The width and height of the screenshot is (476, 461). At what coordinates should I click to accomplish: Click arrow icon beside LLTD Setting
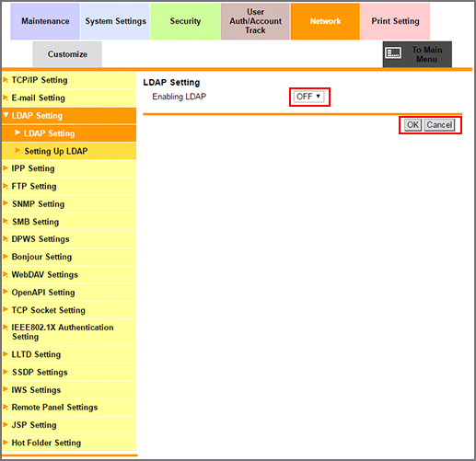tap(6, 354)
